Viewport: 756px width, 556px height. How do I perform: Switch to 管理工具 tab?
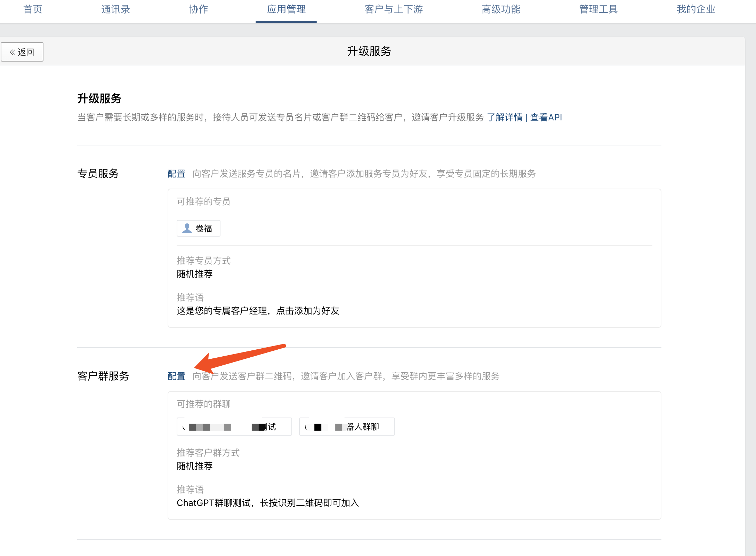[x=598, y=9]
